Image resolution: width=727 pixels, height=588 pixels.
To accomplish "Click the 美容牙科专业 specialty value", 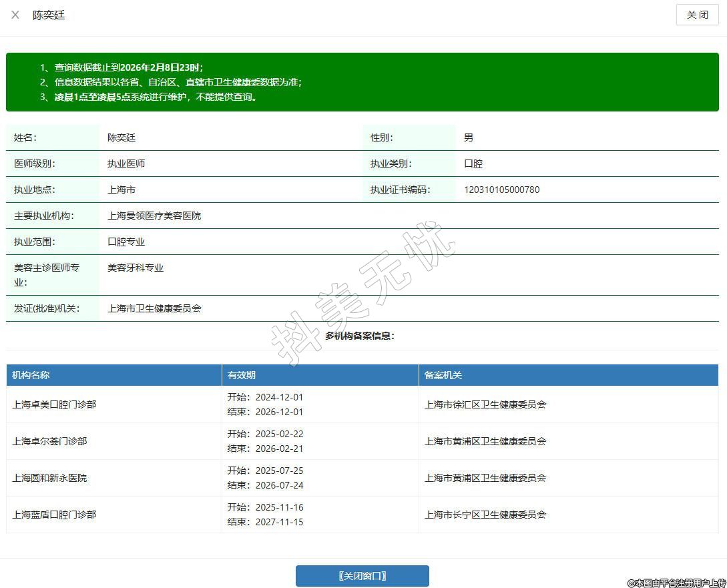I will point(136,268).
